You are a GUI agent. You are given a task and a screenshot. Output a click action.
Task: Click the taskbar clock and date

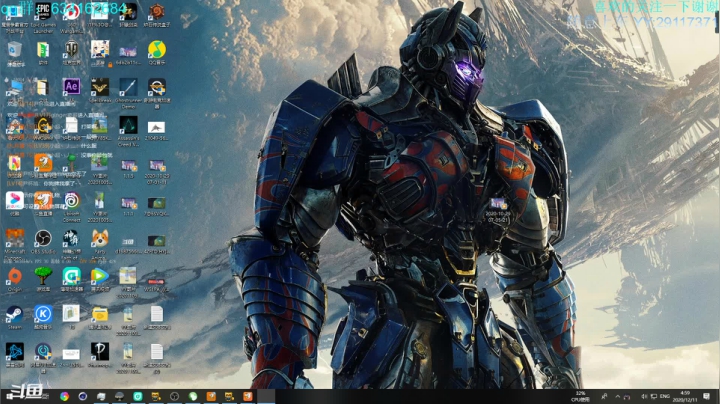coord(685,396)
